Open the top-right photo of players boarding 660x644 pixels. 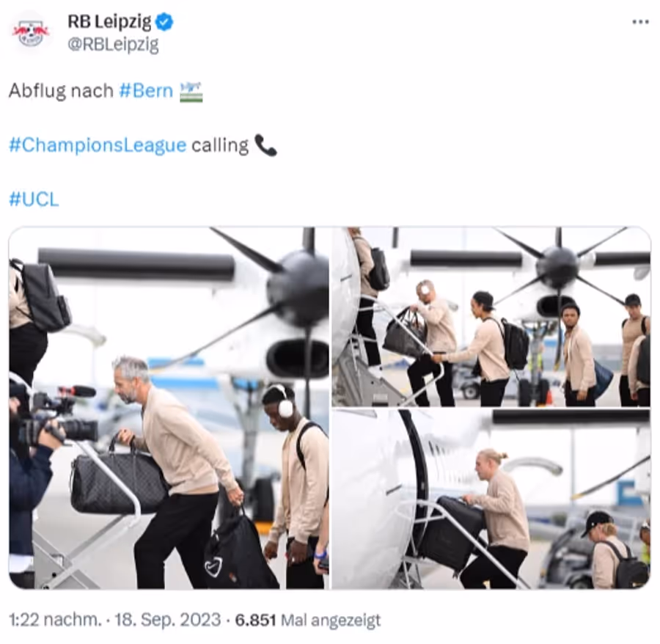point(491,317)
